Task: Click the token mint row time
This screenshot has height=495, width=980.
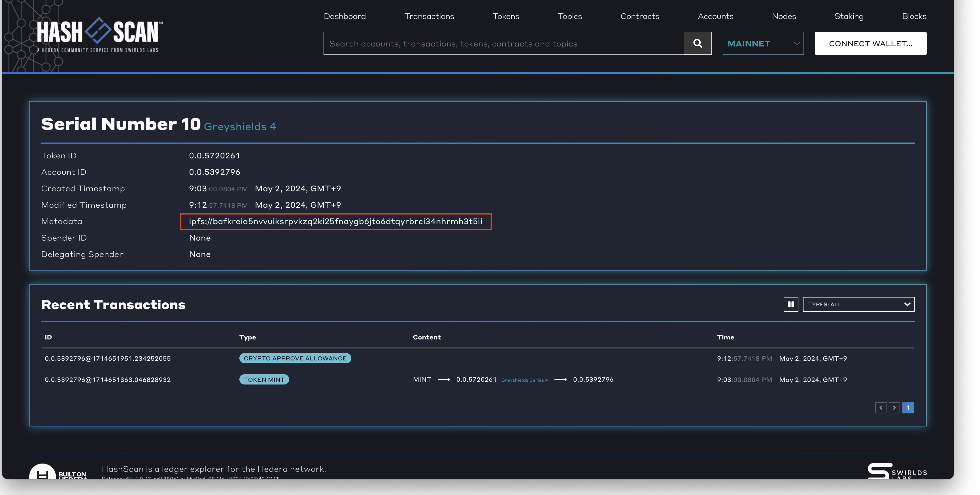Action: [782, 379]
